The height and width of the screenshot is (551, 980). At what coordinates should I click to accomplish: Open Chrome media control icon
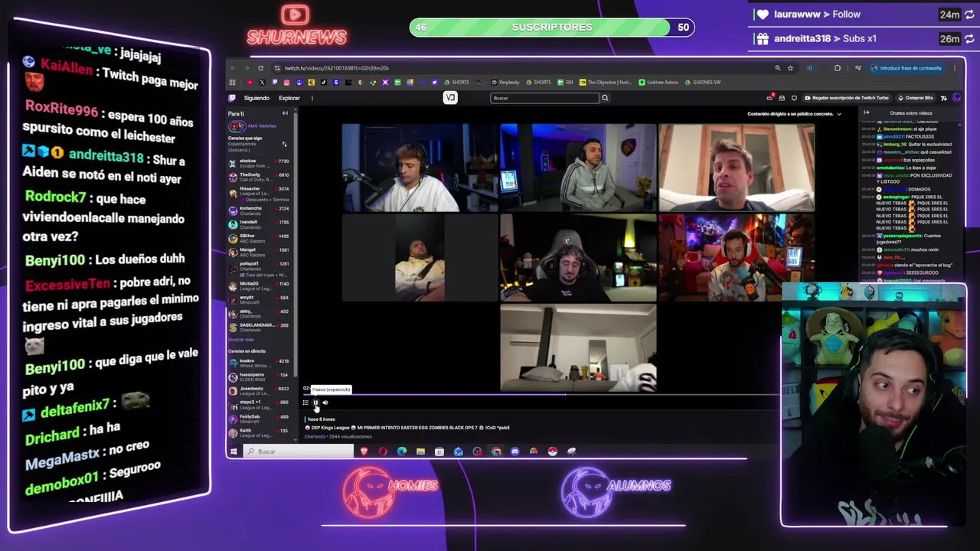pos(858,68)
